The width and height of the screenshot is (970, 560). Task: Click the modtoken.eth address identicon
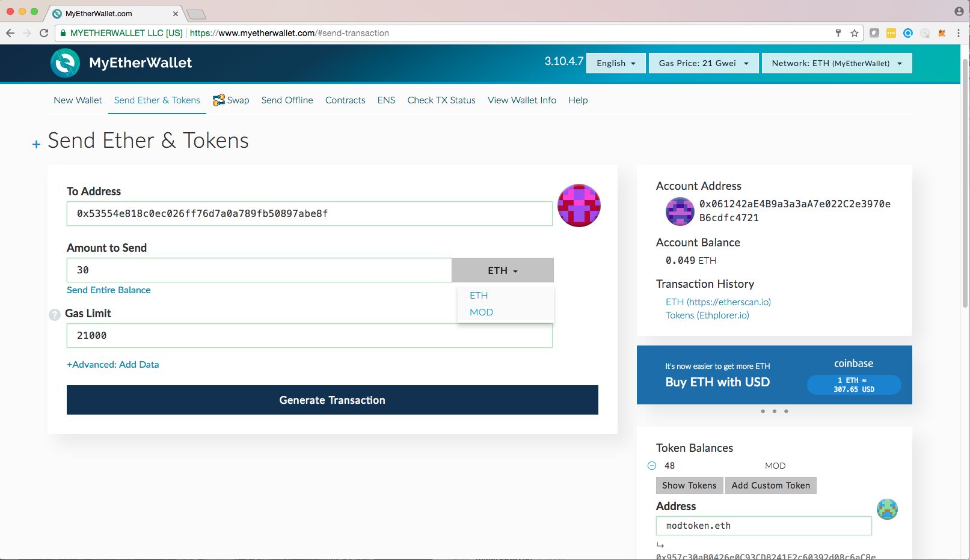click(x=887, y=509)
